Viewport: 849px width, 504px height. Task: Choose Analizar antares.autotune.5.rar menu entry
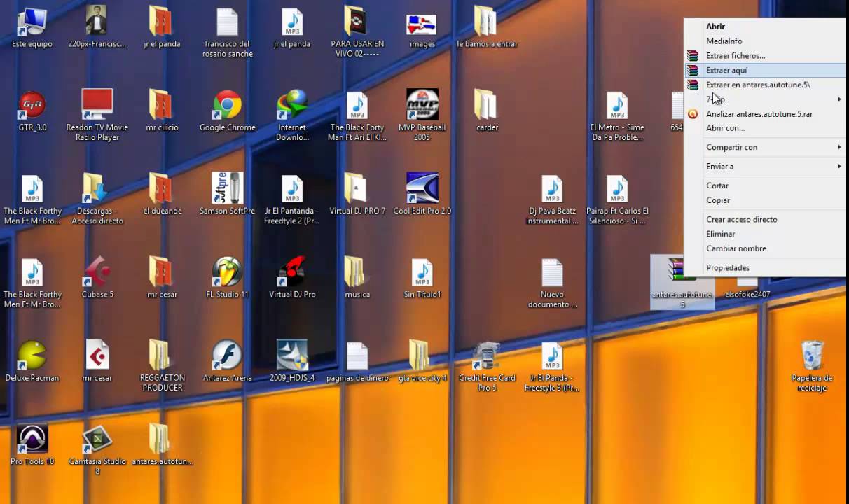(x=765, y=114)
